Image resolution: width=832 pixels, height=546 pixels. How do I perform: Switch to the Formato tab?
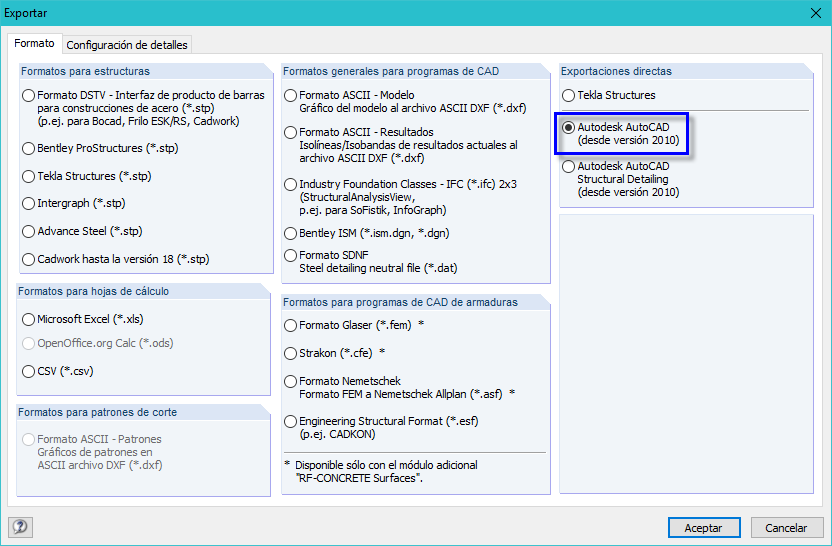point(34,44)
